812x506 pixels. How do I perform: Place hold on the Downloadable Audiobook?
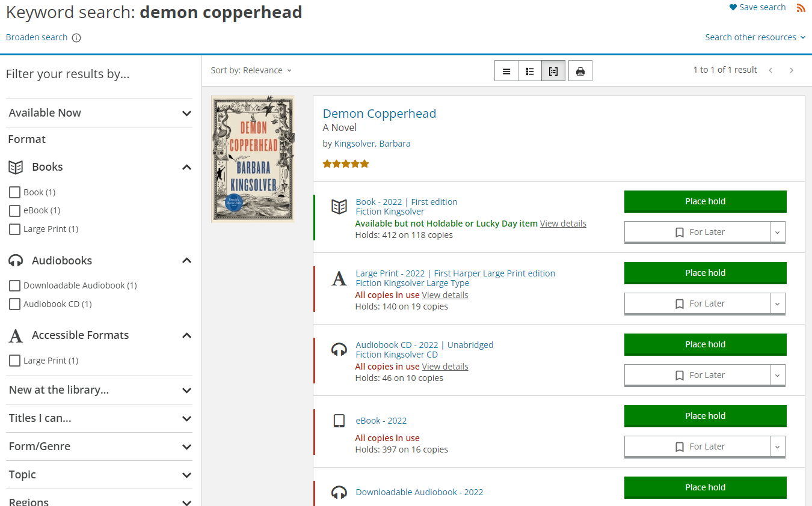coord(706,487)
